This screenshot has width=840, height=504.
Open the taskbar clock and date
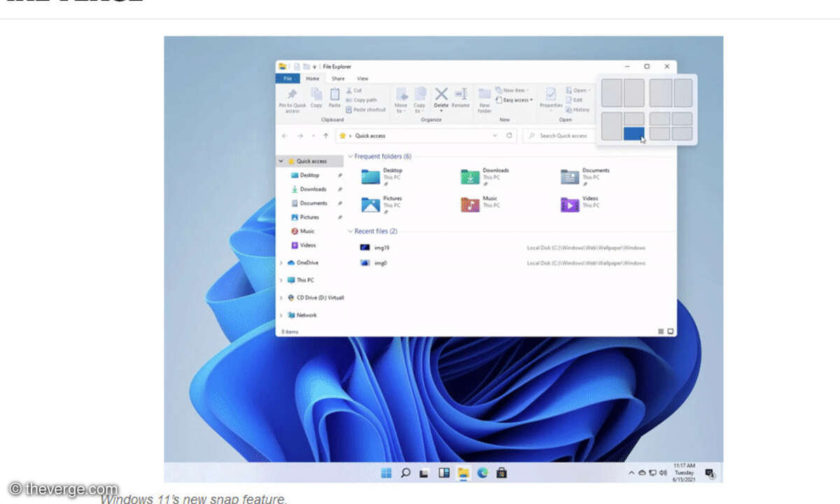coord(684,473)
